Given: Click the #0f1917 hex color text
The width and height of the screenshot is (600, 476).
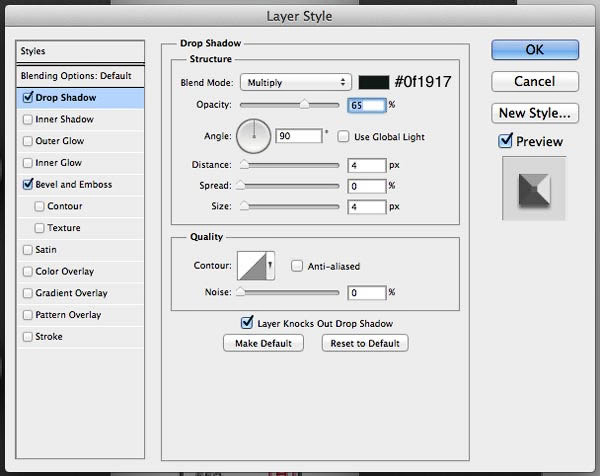Looking at the screenshot, I should tap(423, 82).
